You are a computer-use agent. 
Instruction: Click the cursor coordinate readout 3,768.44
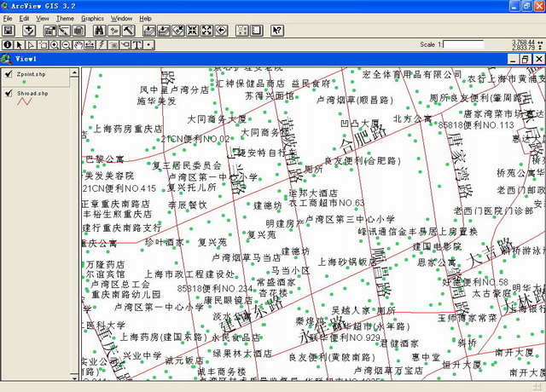[x=523, y=42]
